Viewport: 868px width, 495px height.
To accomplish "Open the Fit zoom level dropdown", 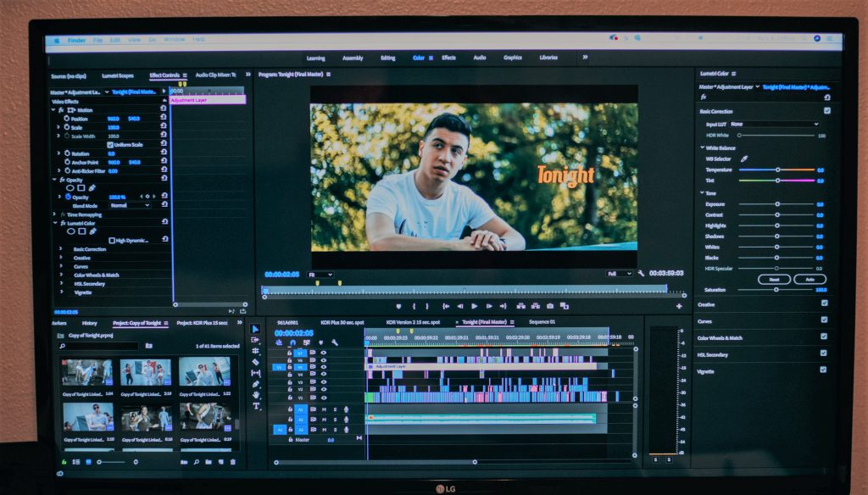I will coord(320,275).
